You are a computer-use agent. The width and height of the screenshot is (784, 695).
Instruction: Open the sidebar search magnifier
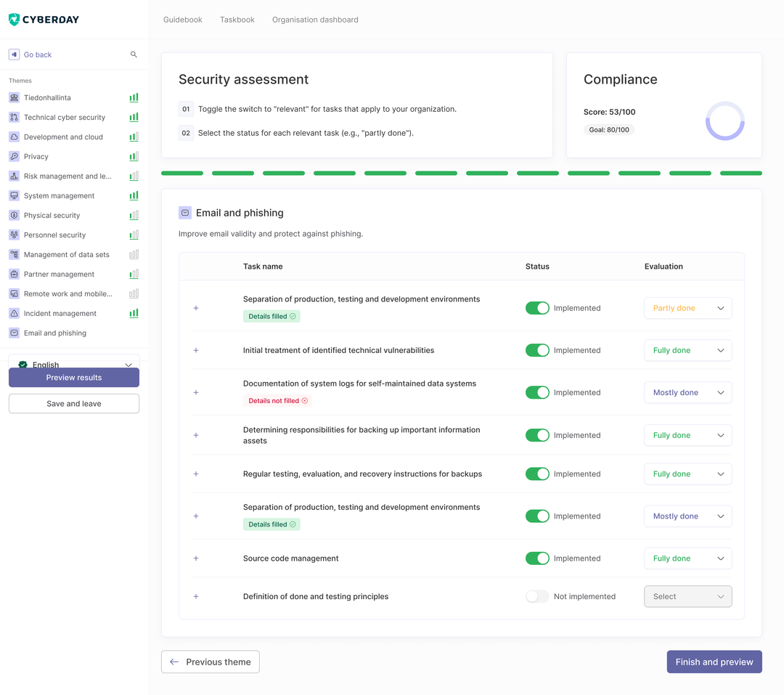click(134, 54)
